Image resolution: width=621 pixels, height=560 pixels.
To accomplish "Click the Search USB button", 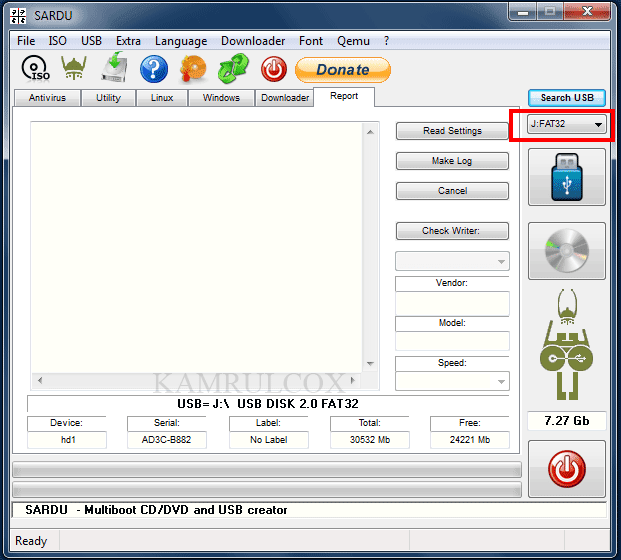I will click(567, 98).
